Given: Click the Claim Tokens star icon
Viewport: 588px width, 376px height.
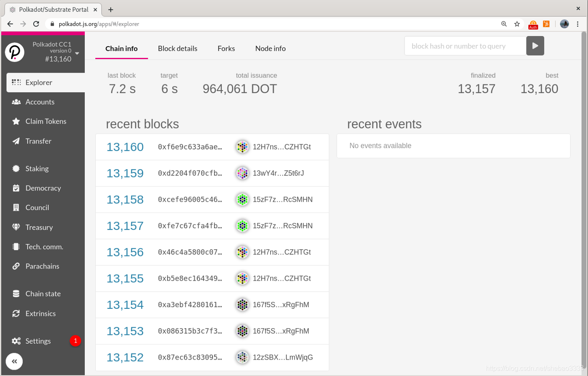Looking at the screenshot, I should [x=16, y=121].
